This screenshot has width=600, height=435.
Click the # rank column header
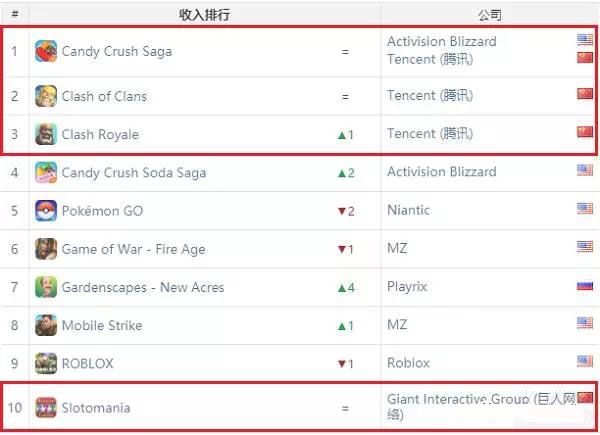click(x=15, y=15)
